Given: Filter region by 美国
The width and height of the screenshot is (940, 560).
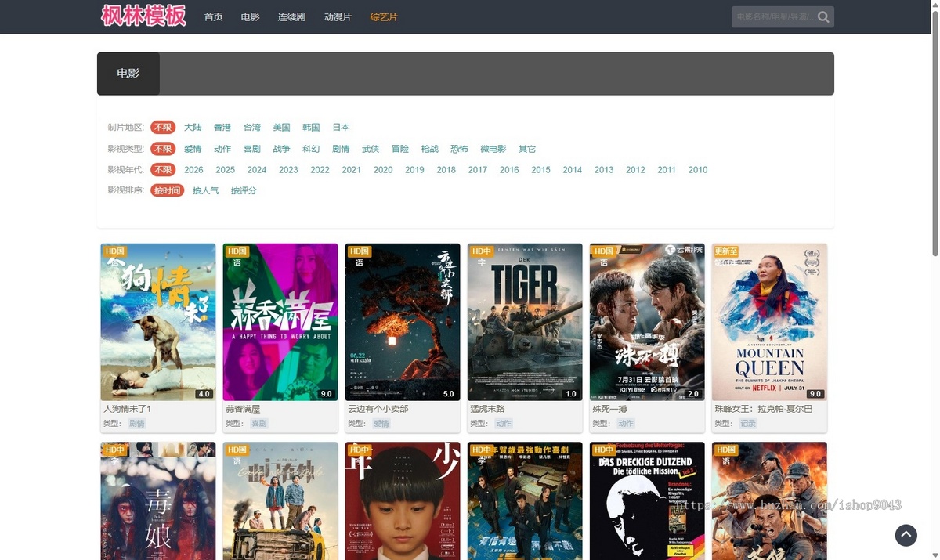Looking at the screenshot, I should point(282,128).
